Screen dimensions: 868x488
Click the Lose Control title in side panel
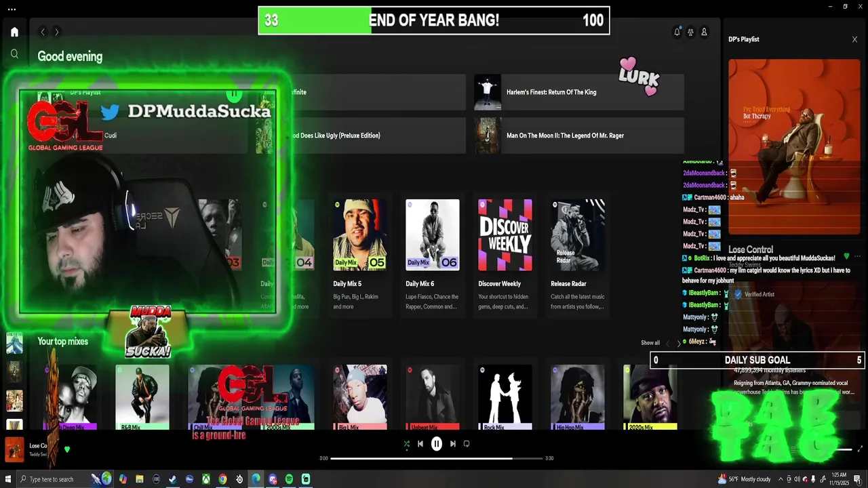click(751, 249)
